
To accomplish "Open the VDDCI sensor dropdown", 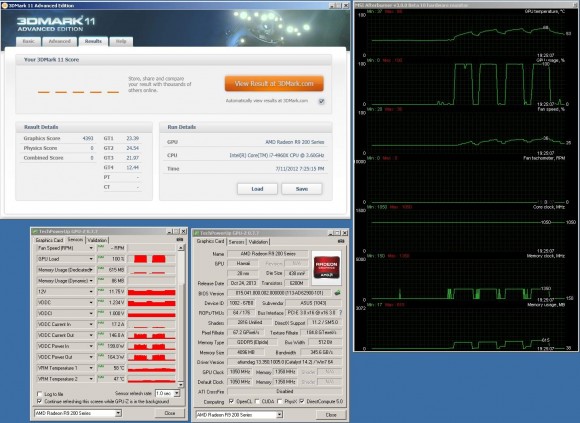I will [x=91, y=314].
